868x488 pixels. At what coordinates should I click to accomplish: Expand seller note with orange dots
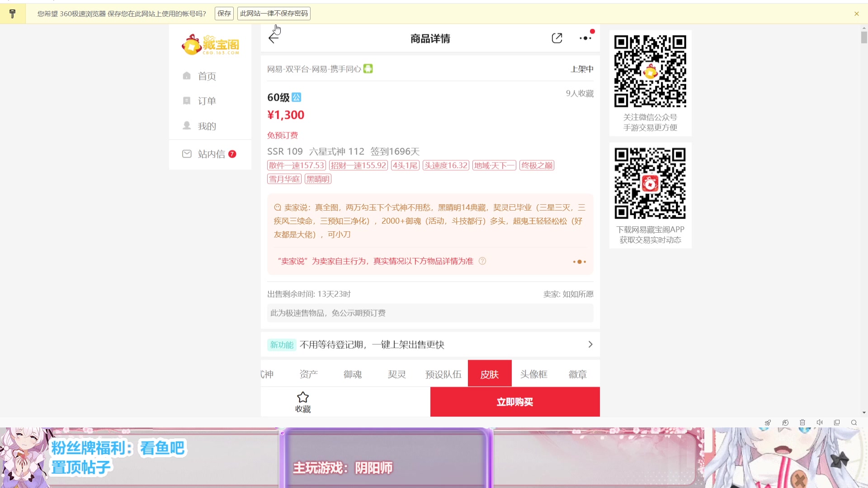(579, 262)
